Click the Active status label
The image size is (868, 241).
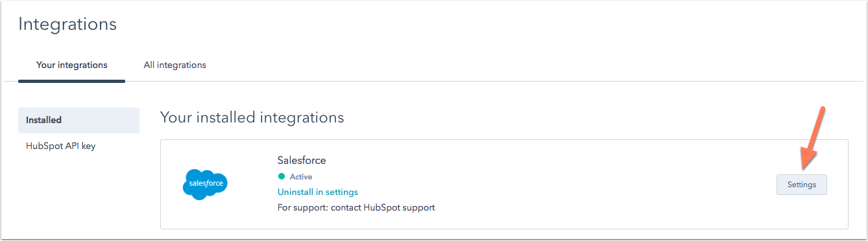tap(301, 177)
